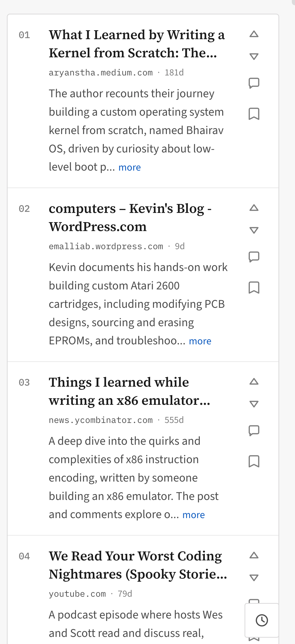This screenshot has width=295, height=644.
Task: Open comments for Kevin's Blog story
Action: [x=254, y=257]
